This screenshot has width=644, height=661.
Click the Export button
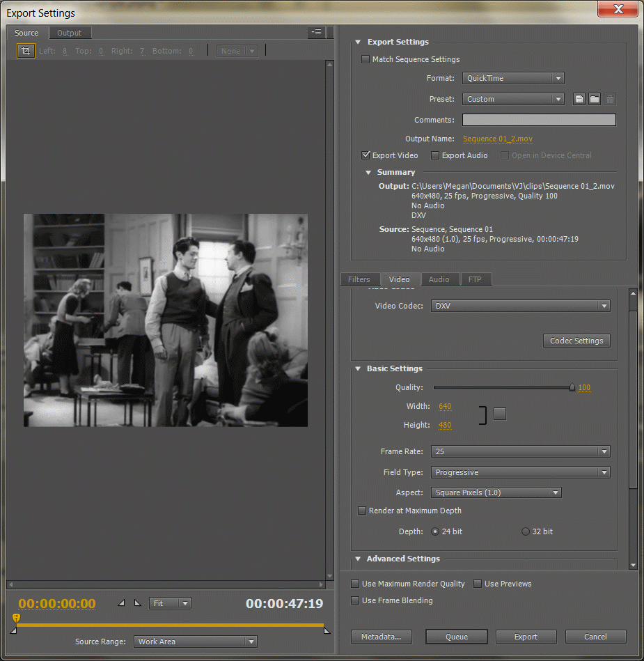(526, 637)
